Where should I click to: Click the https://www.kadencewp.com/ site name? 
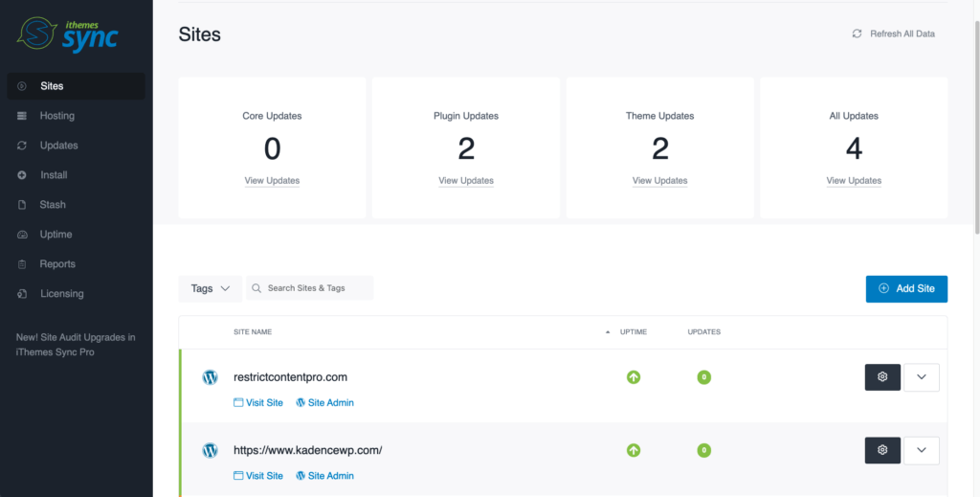coord(307,450)
